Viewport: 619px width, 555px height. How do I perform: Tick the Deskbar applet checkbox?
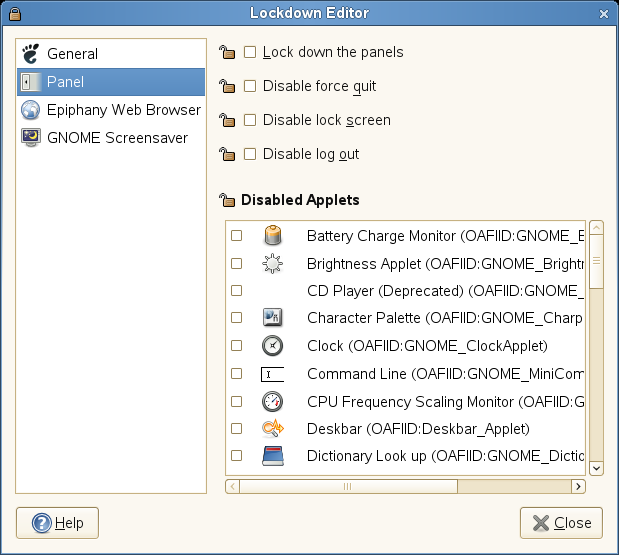[236, 428]
